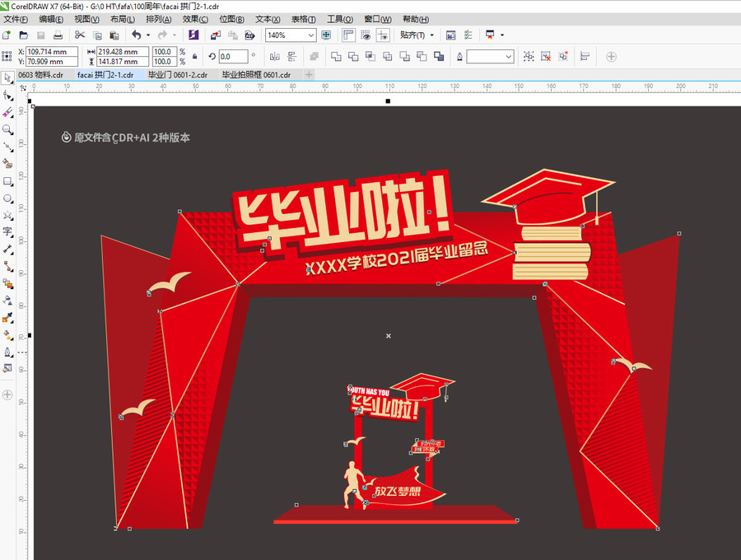Click the Mirror horizontally icon
The height and width of the screenshot is (560, 741).
coord(274,57)
